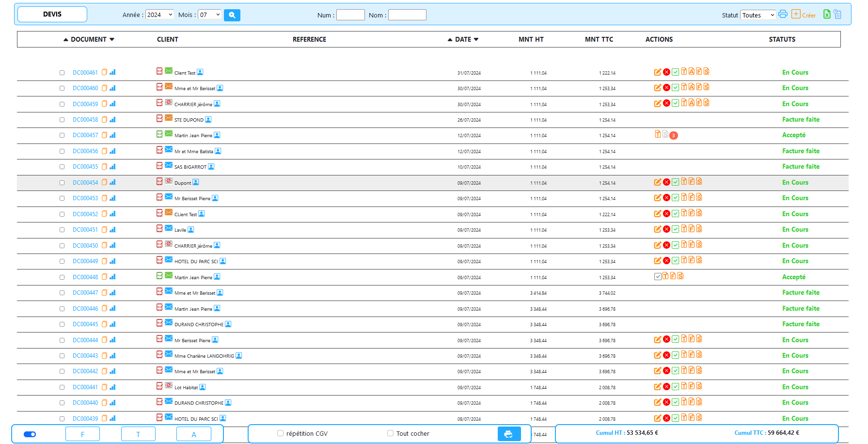The image size is (868, 444).
Task: Check the Tout cocher box
Action: 390,433
